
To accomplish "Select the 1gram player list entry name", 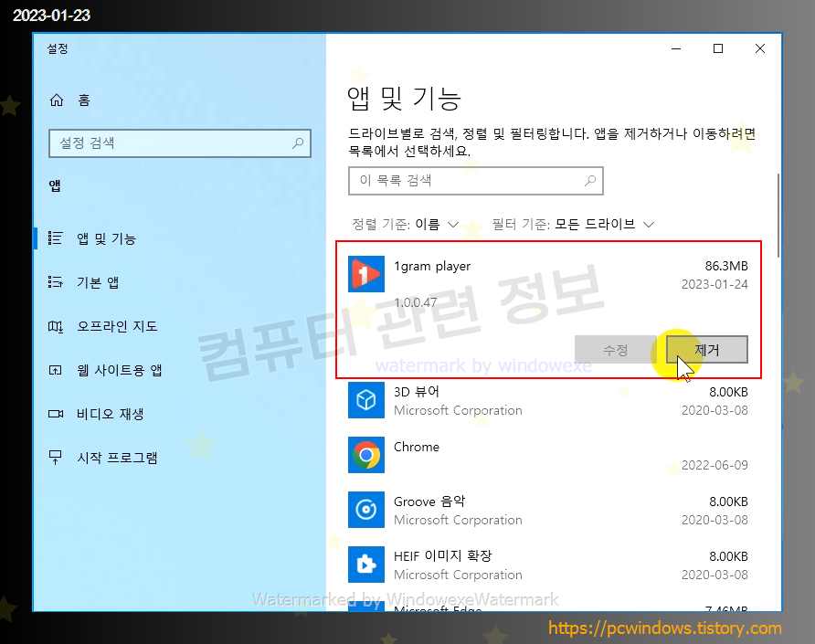I will 432,266.
